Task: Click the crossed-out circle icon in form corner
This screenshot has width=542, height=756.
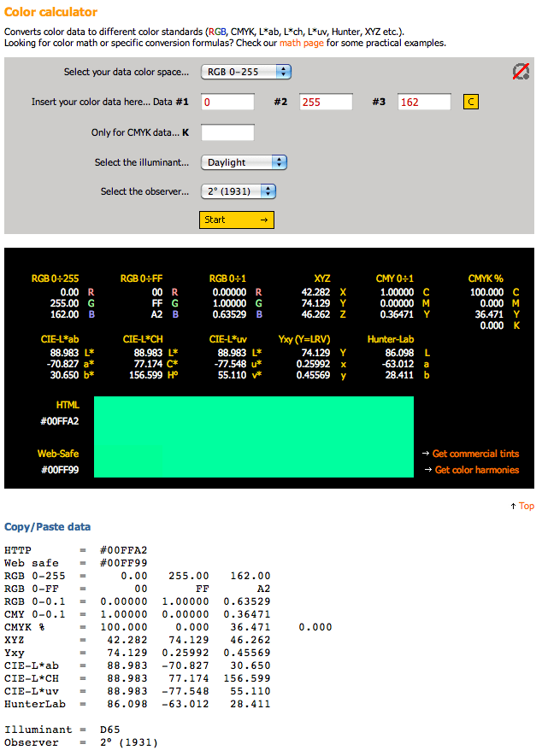Action: pos(521,72)
